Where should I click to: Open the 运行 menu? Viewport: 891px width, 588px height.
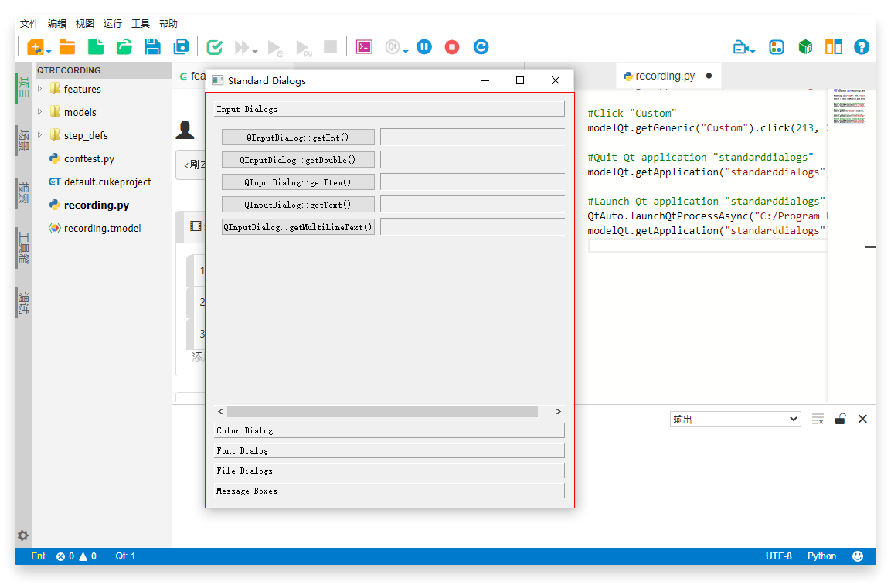coord(112,24)
